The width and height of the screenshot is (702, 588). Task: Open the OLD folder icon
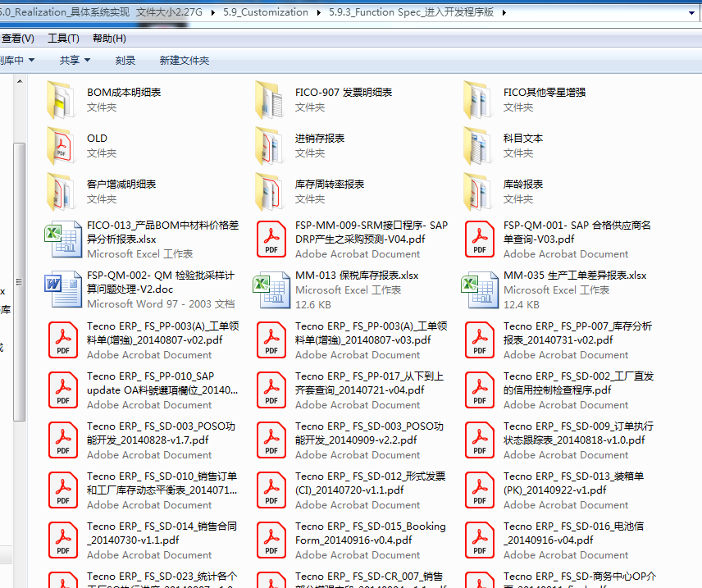(61, 146)
